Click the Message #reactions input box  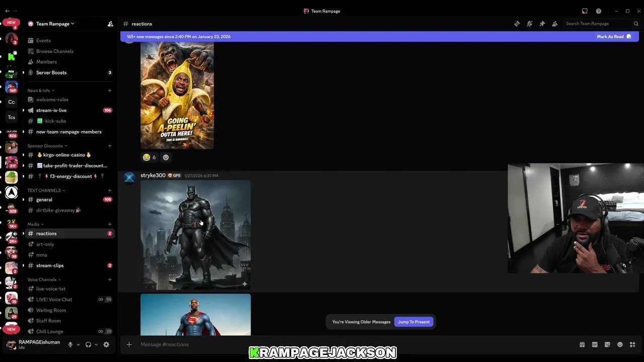(x=352, y=344)
